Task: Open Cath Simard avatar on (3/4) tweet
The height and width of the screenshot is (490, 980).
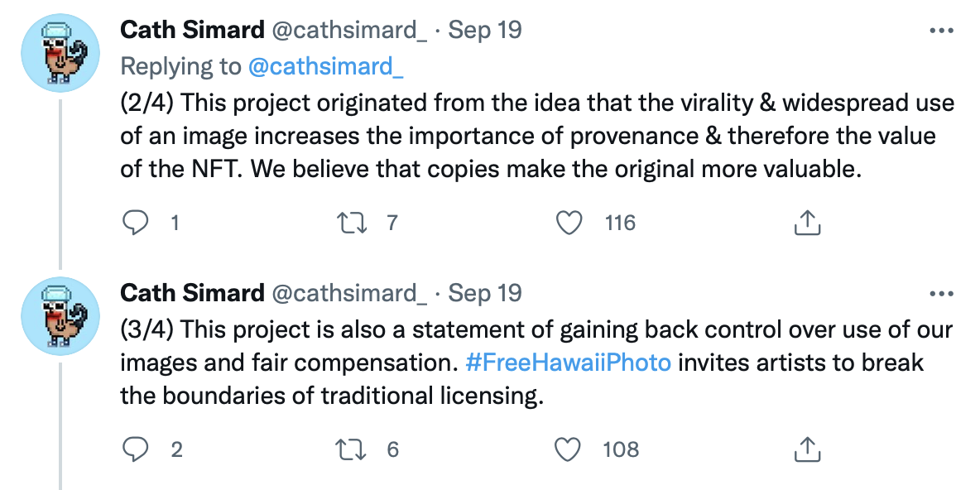Action: tap(60, 315)
